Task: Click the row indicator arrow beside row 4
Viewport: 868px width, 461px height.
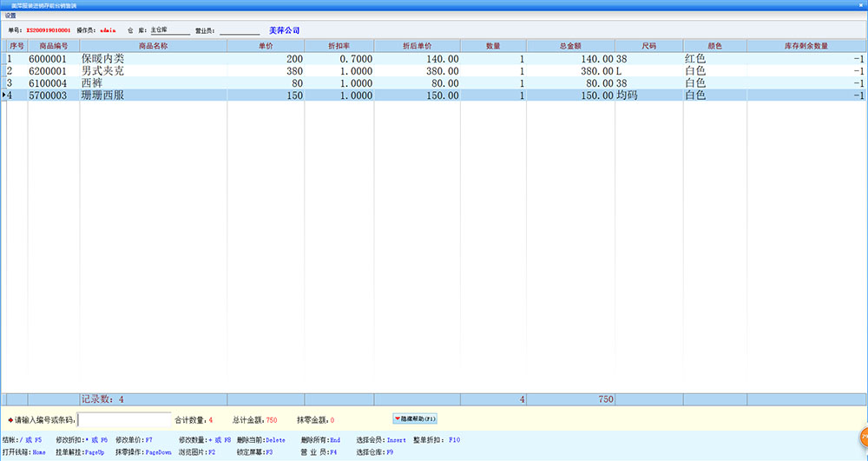Action: pyautogui.click(x=3, y=95)
